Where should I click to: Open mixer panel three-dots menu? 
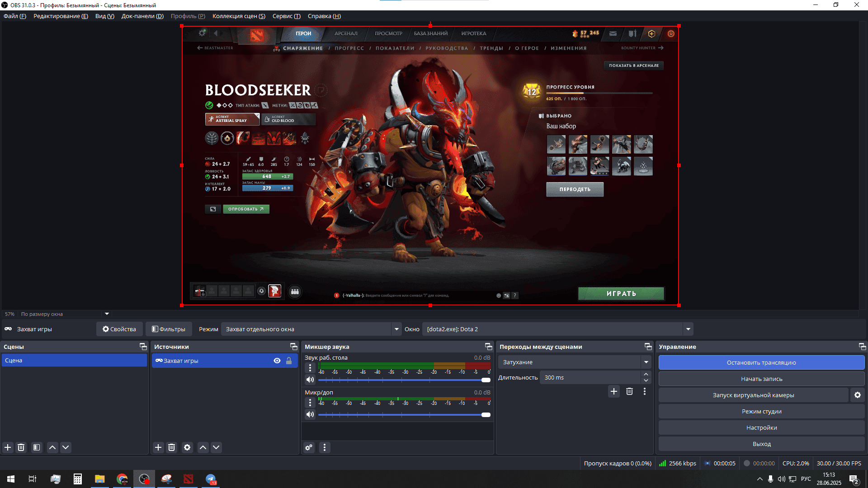point(324,447)
